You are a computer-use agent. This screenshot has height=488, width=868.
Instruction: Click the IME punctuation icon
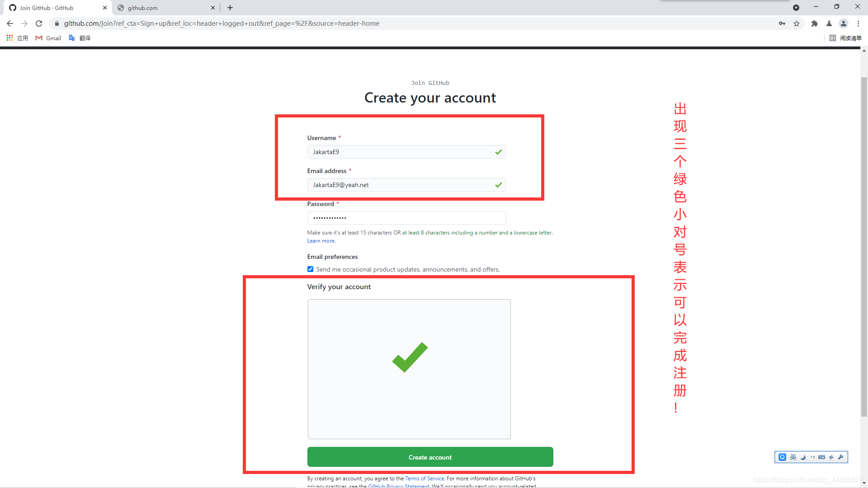click(x=812, y=457)
